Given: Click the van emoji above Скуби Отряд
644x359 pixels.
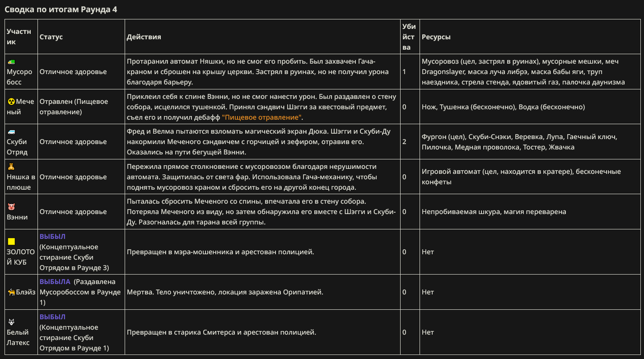Looking at the screenshot, I should tap(11, 131).
